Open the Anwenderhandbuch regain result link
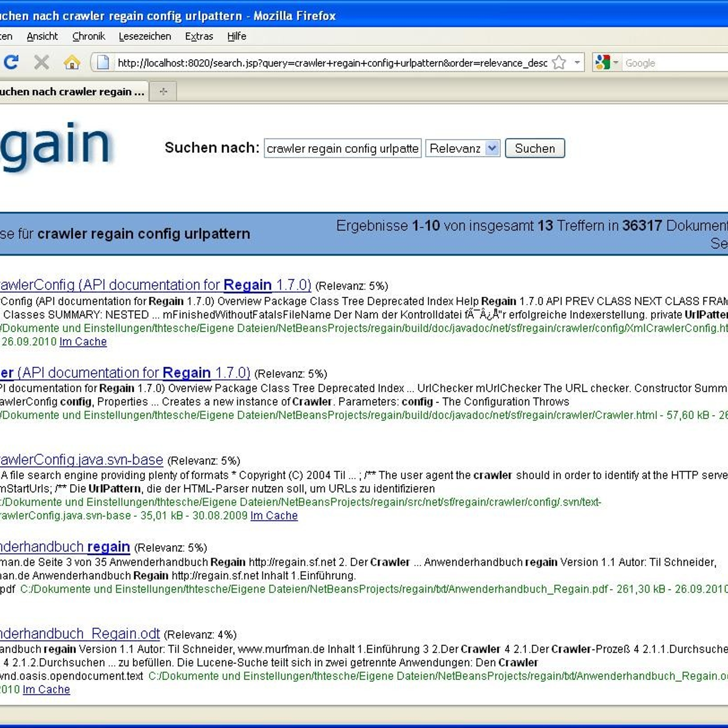The width and height of the screenshot is (728, 728). [65, 546]
